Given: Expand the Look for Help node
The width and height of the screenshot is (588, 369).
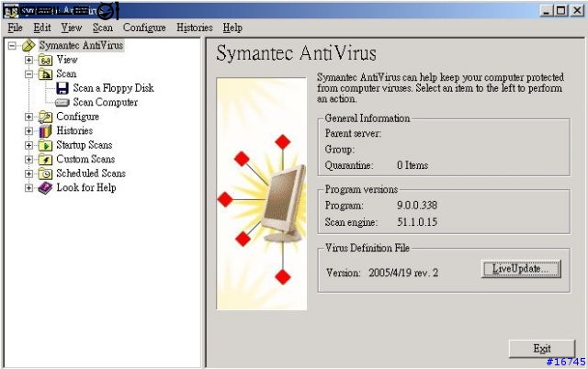Looking at the screenshot, I should coord(28,188).
